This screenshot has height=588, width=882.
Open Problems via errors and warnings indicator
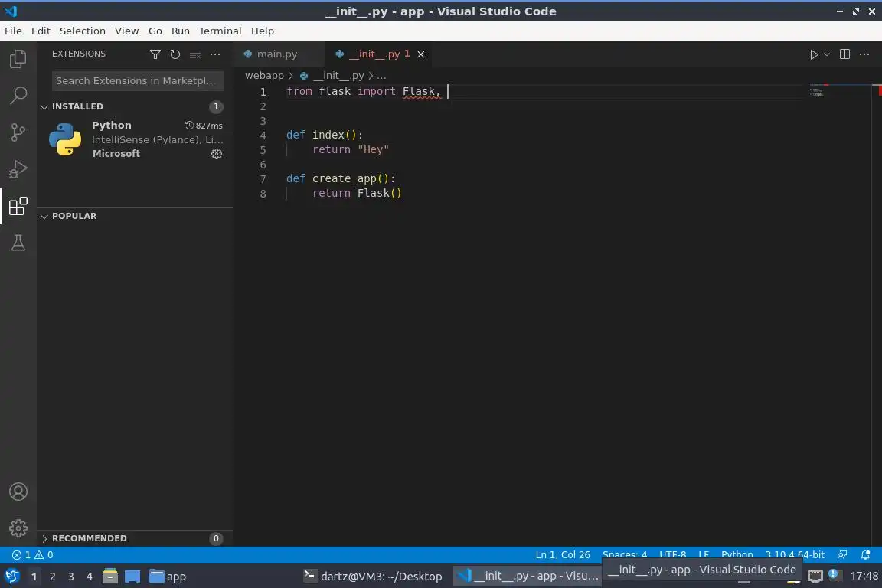tap(33, 555)
